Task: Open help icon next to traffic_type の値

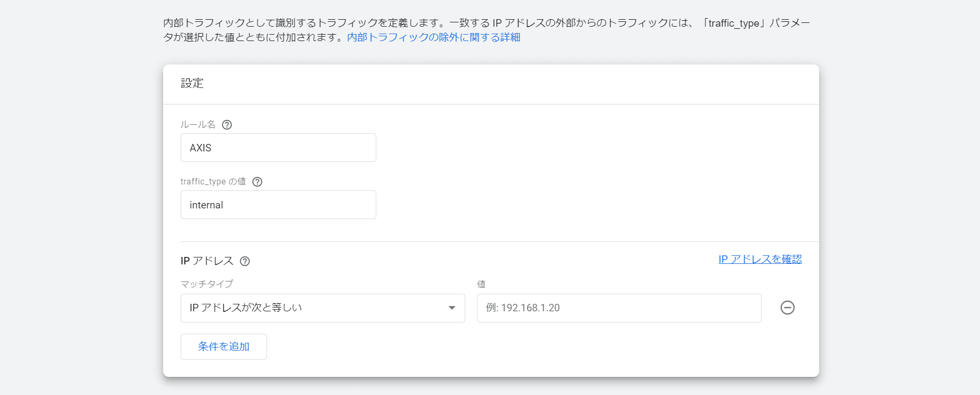Action: click(x=257, y=182)
